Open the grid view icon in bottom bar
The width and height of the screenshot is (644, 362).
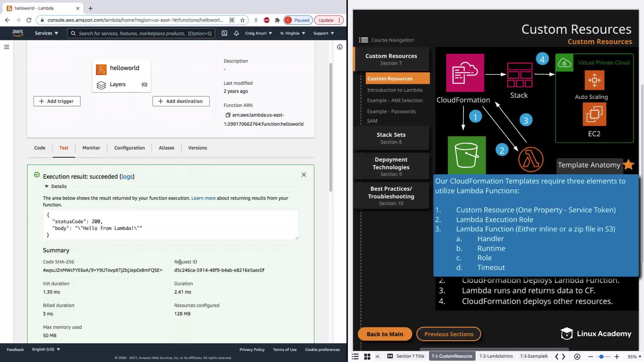click(x=367, y=356)
